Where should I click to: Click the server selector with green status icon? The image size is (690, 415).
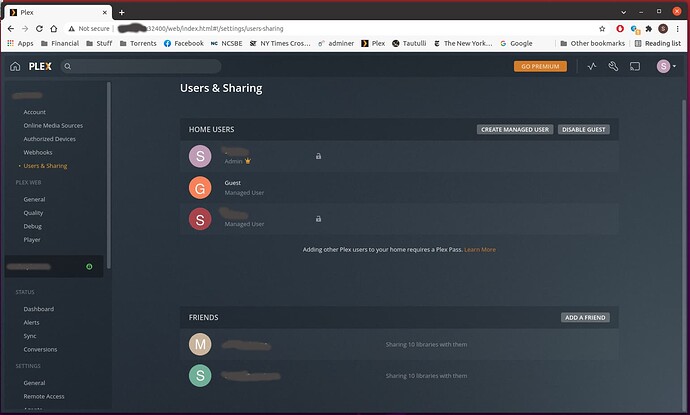(x=54, y=266)
